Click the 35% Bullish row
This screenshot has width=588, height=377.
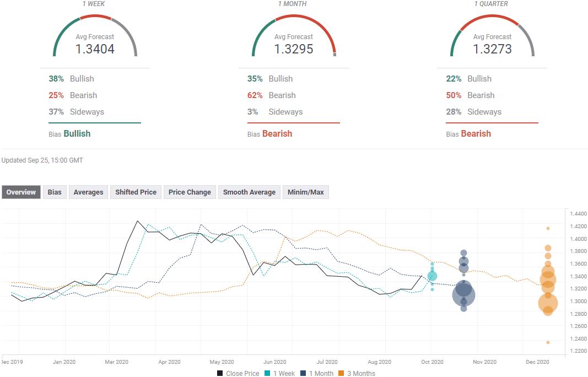coord(270,79)
